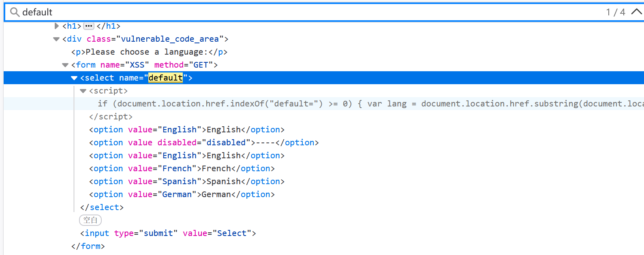Collapse the selected select element
This screenshot has width=644, height=255.
[74, 78]
